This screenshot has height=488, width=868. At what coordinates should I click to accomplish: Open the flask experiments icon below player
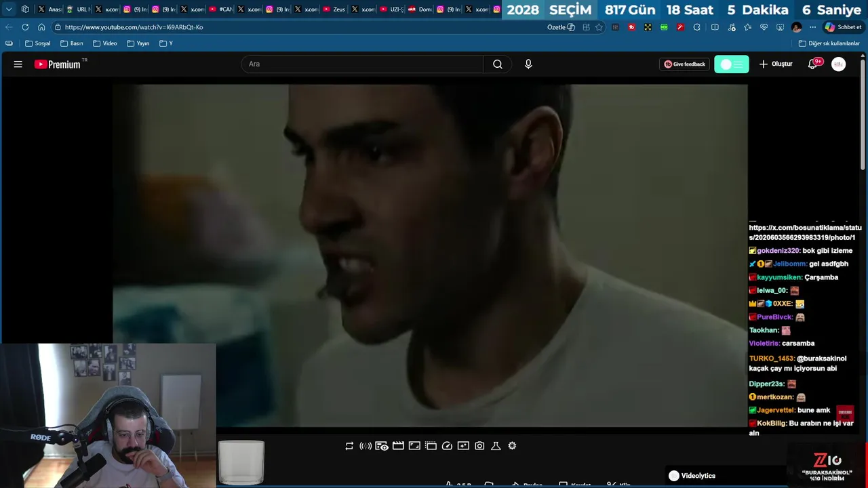coord(496,446)
